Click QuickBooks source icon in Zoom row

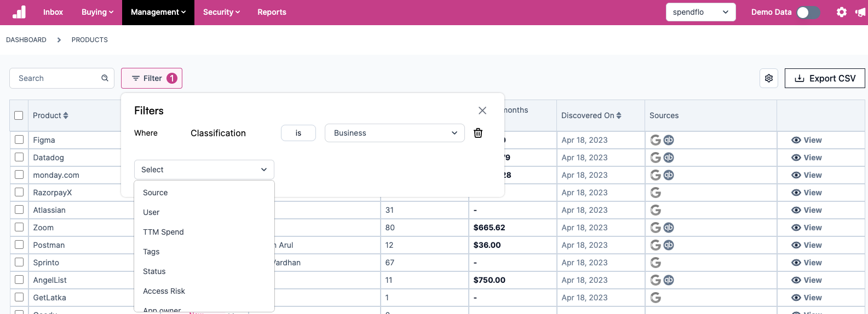tap(669, 228)
